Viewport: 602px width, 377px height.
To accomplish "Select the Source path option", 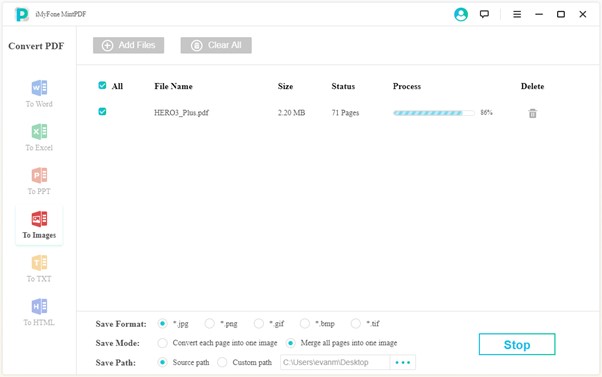I will [162, 362].
